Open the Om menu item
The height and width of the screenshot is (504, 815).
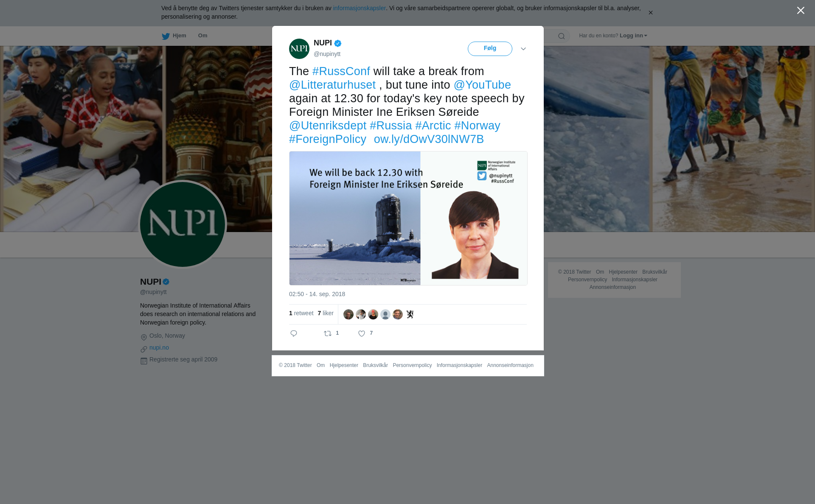[202, 36]
